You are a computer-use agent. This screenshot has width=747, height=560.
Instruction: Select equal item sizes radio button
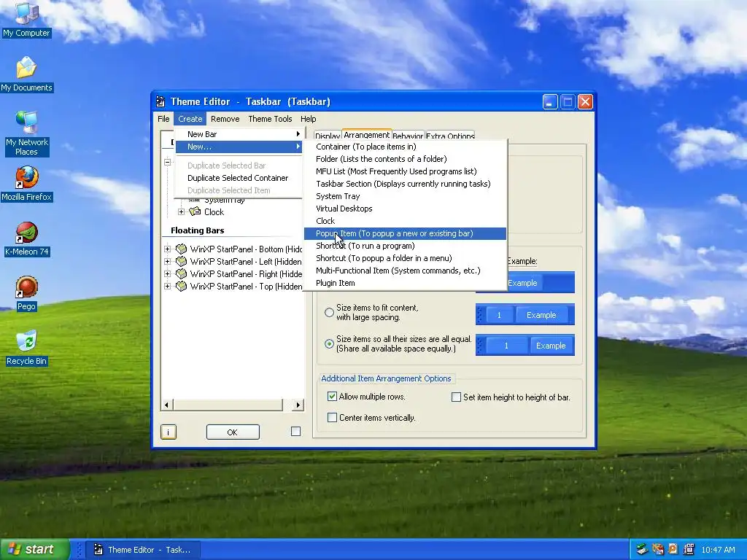[x=329, y=343]
